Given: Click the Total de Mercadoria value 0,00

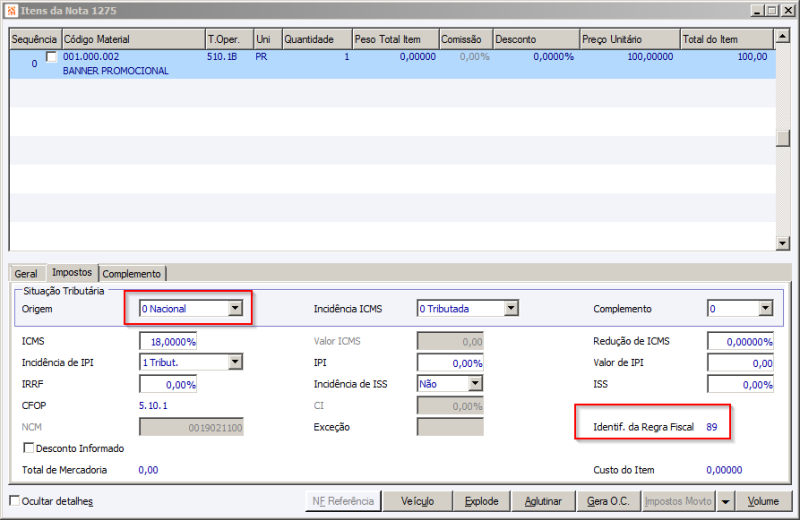Looking at the screenshot, I should [x=148, y=470].
